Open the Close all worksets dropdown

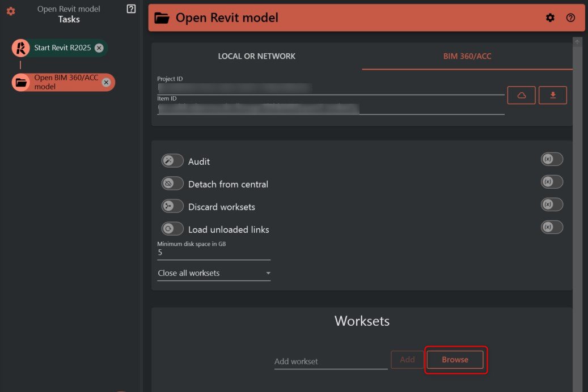pyautogui.click(x=213, y=273)
